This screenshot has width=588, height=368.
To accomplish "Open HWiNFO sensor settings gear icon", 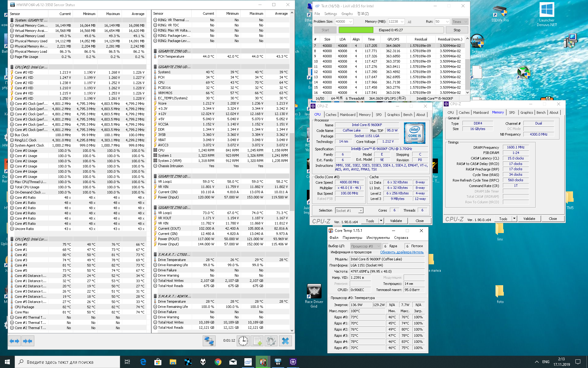I will tap(271, 341).
